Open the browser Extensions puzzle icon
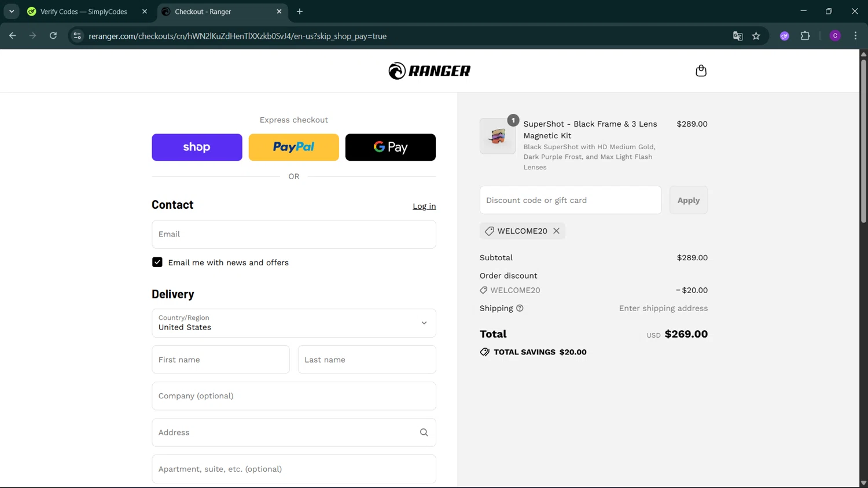The width and height of the screenshot is (868, 488). click(805, 36)
